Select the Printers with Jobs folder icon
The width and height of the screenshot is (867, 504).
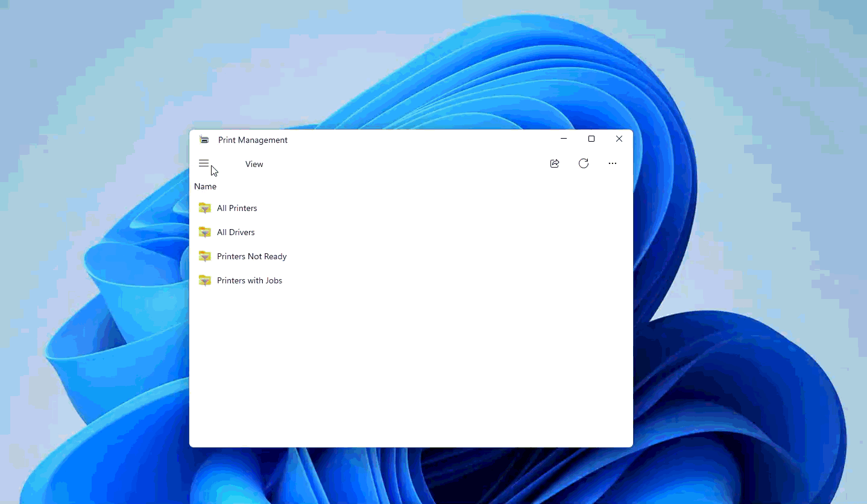coord(205,280)
